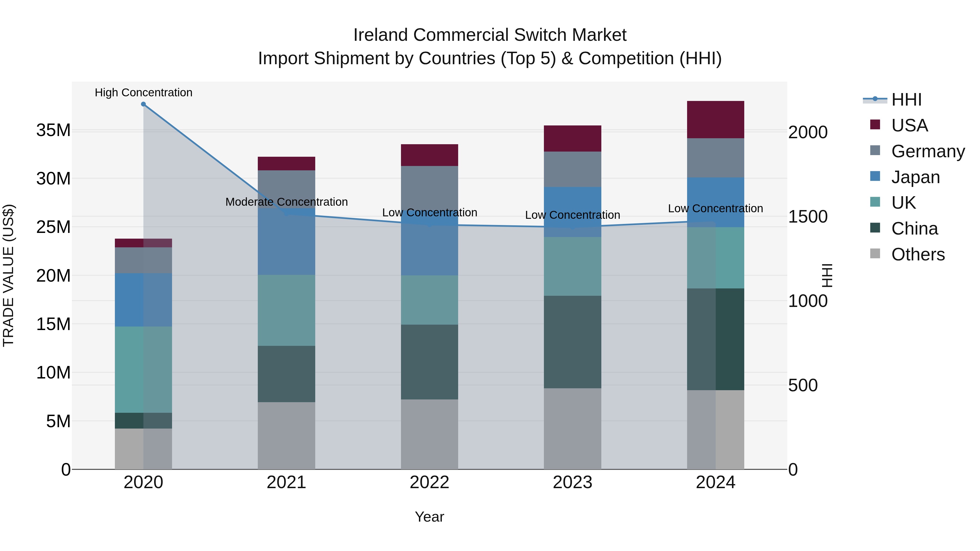
Task: Click the 2021 x-axis label
Action: tap(286, 482)
